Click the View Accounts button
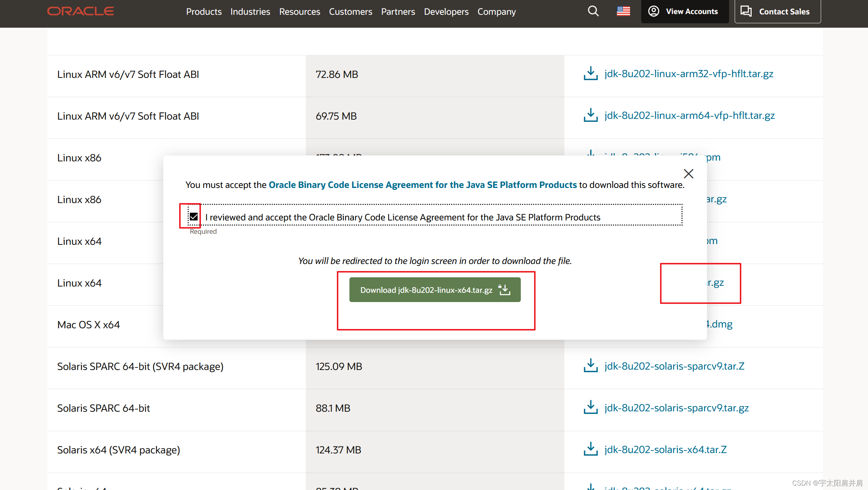868x490 pixels. coord(685,11)
